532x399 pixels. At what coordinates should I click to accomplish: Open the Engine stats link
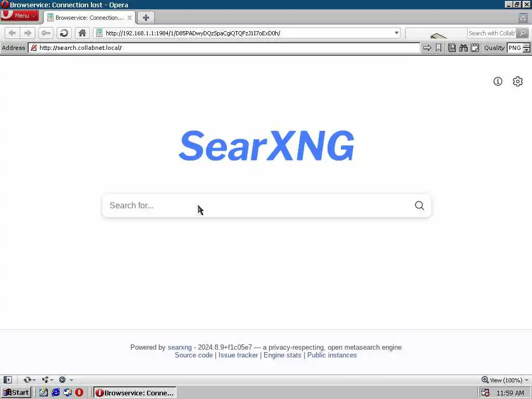coord(282,355)
